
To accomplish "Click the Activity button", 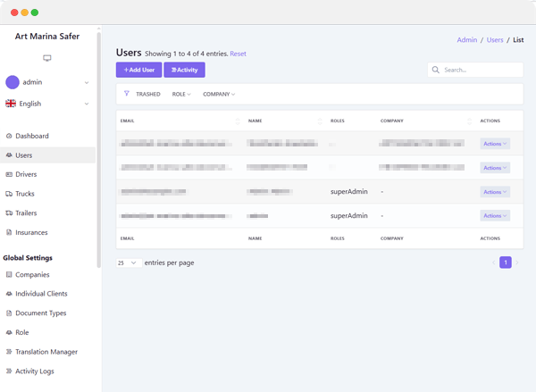I will coord(184,70).
